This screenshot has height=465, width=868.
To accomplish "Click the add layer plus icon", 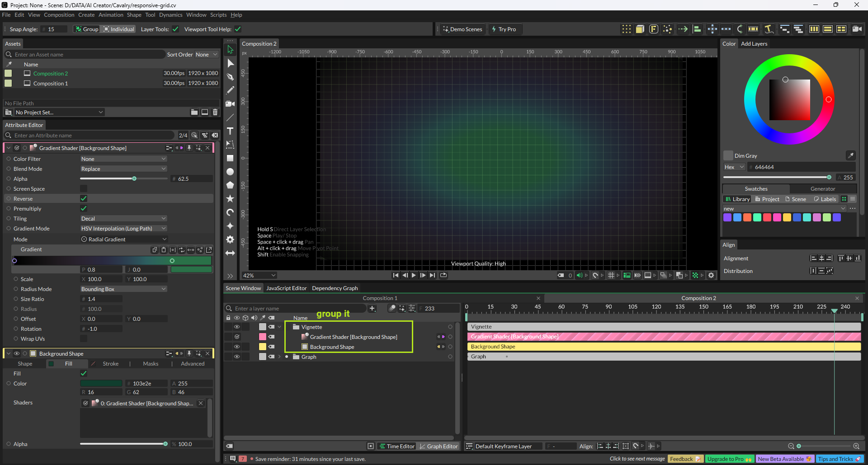I will (x=372, y=308).
